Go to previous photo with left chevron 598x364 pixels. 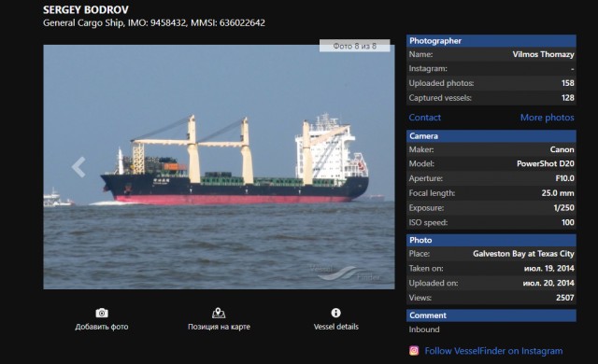pos(78,167)
